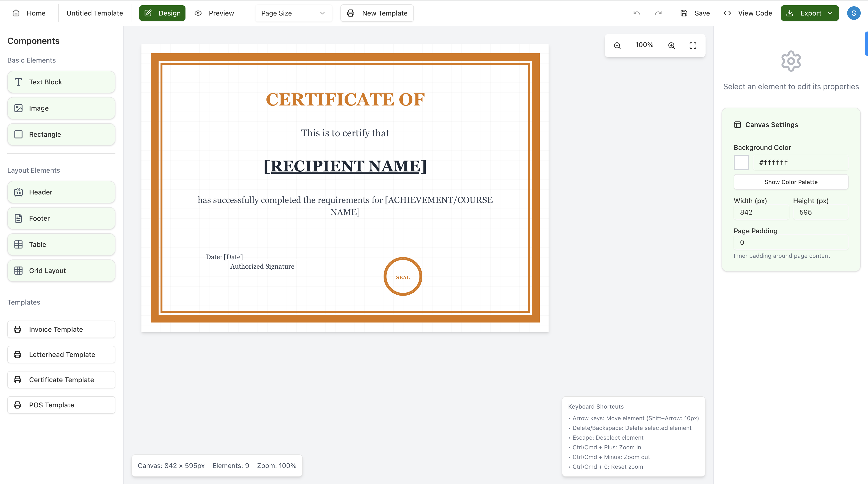The height and width of the screenshot is (484, 868).
Task: Click the Home icon in top bar
Action: coord(16,13)
